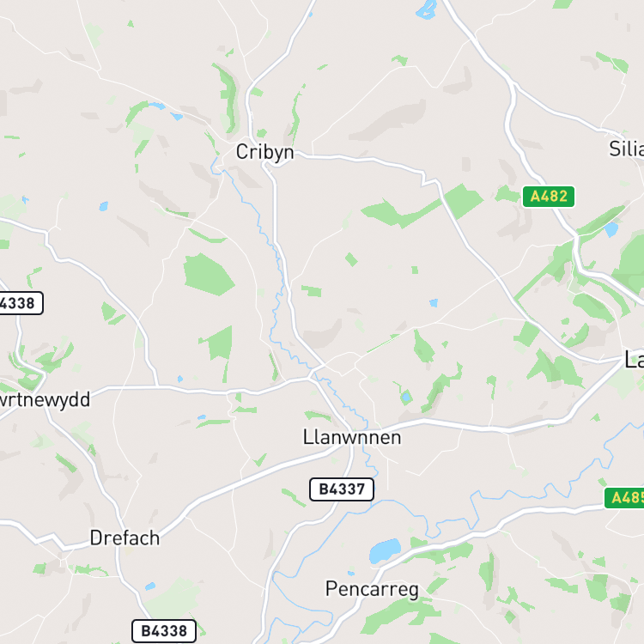Viewport: 644px width, 644px height.
Task: Click the trapezoid woodland south of hexagonal forest
Action: [x=218, y=343]
